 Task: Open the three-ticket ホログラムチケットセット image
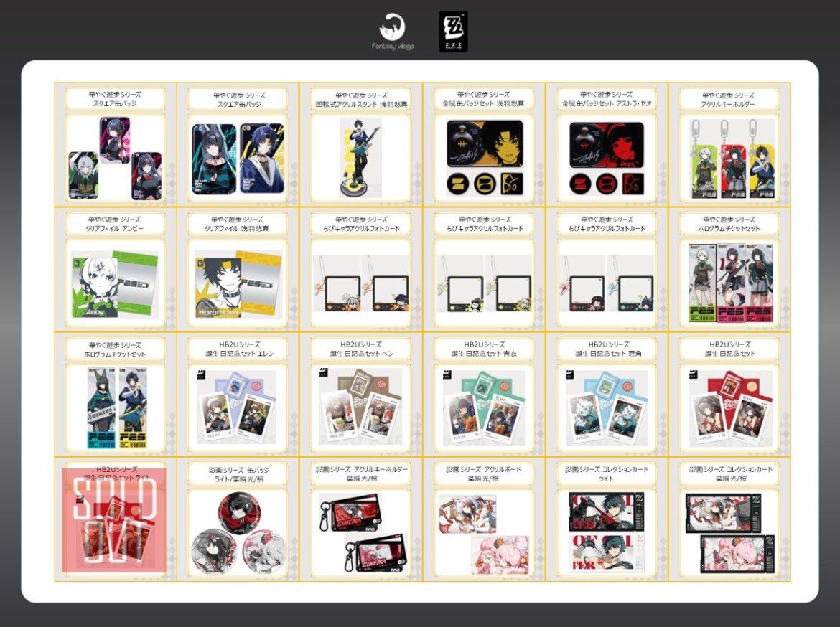[x=729, y=283]
